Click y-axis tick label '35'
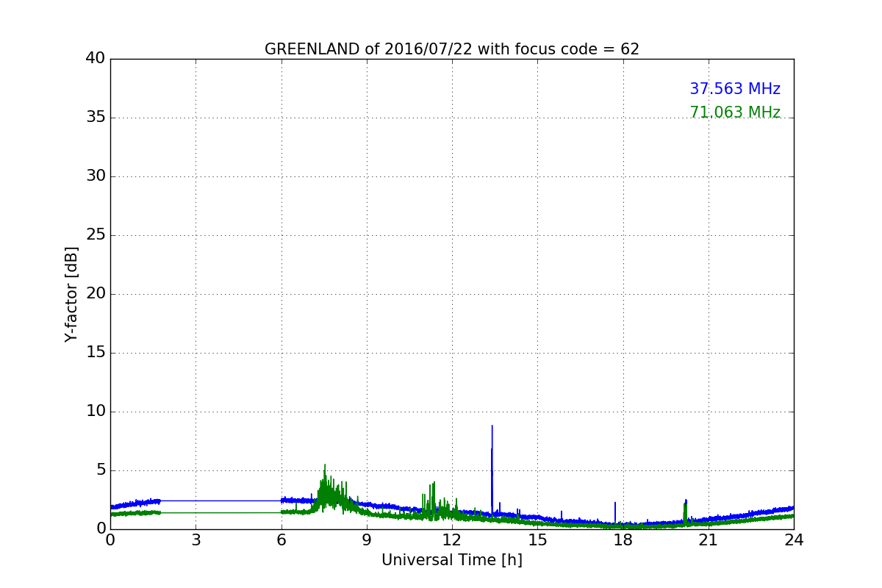 [x=96, y=118]
